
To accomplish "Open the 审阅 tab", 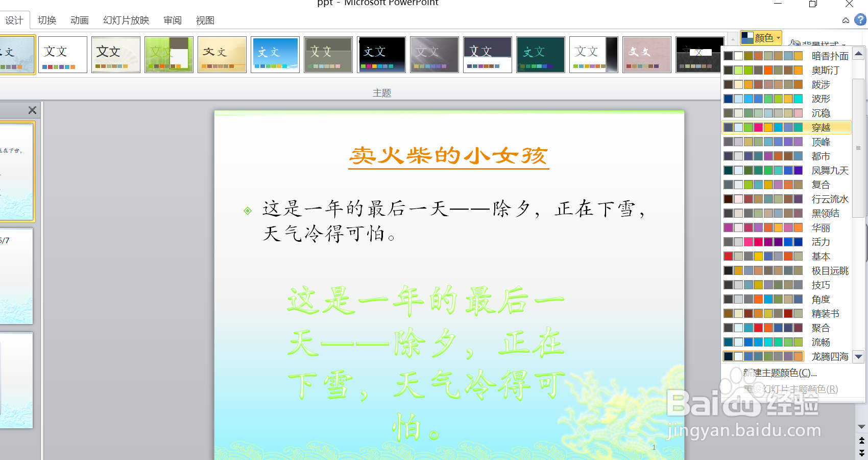I will pyautogui.click(x=173, y=20).
